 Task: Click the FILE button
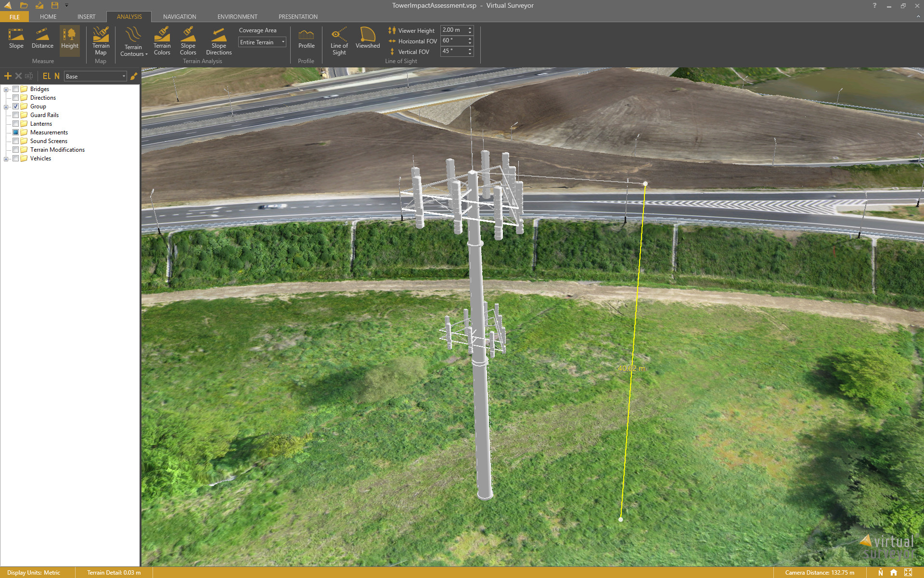[14, 17]
